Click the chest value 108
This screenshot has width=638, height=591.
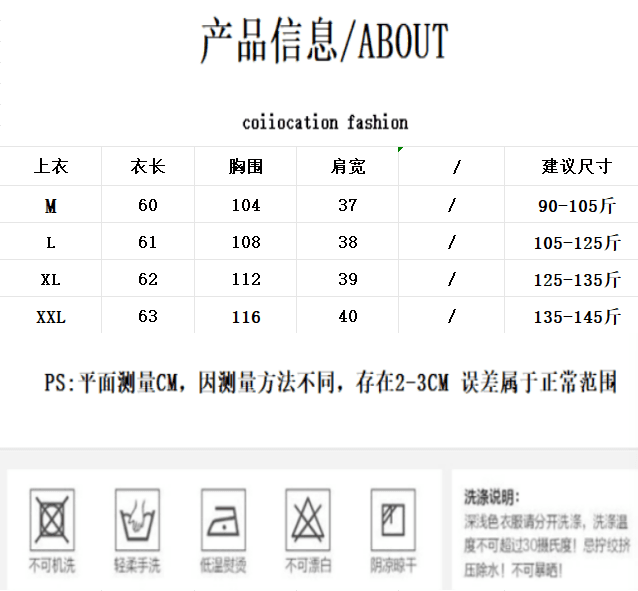click(x=246, y=242)
